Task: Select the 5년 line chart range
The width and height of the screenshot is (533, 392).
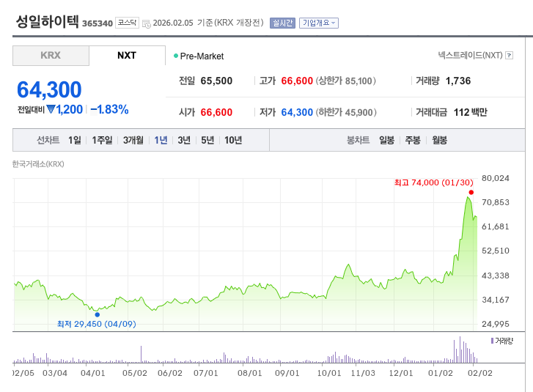Action: pyautogui.click(x=207, y=140)
